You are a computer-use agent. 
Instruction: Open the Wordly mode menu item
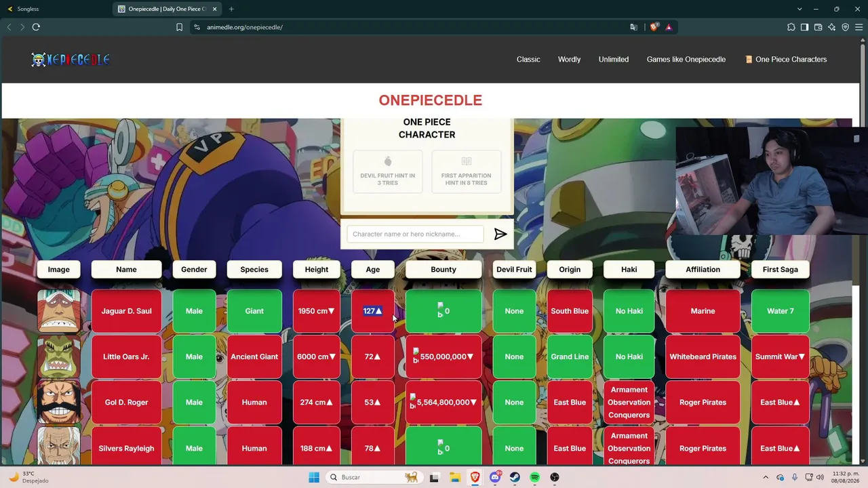[569, 60]
